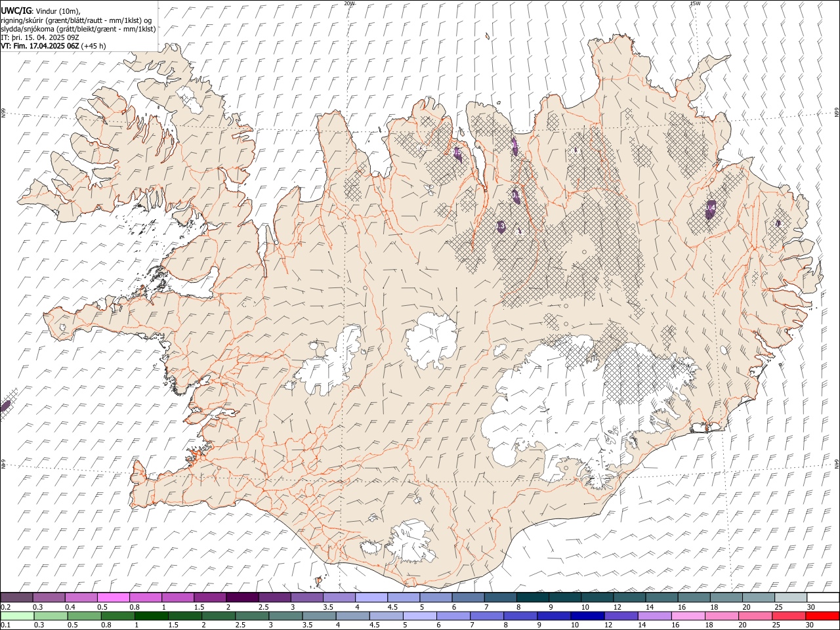
Task: Click the navy blue swatch between 10 and 12
Action: tap(587, 616)
